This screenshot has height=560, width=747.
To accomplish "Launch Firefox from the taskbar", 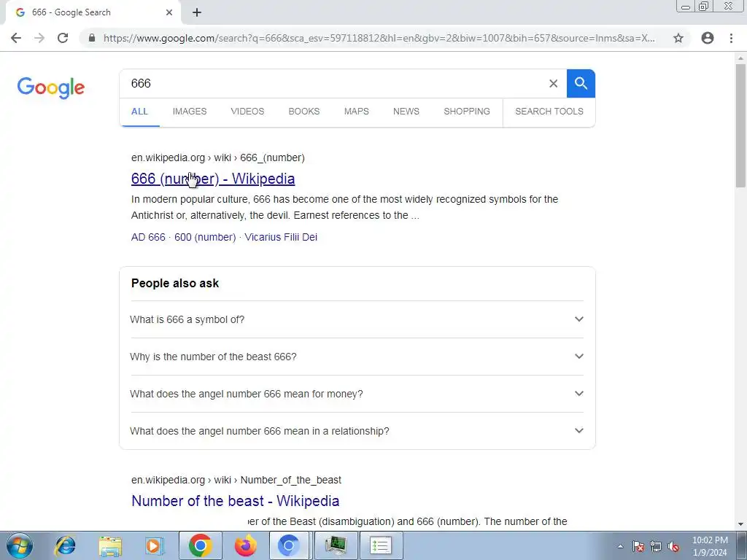I will [x=246, y=545].
